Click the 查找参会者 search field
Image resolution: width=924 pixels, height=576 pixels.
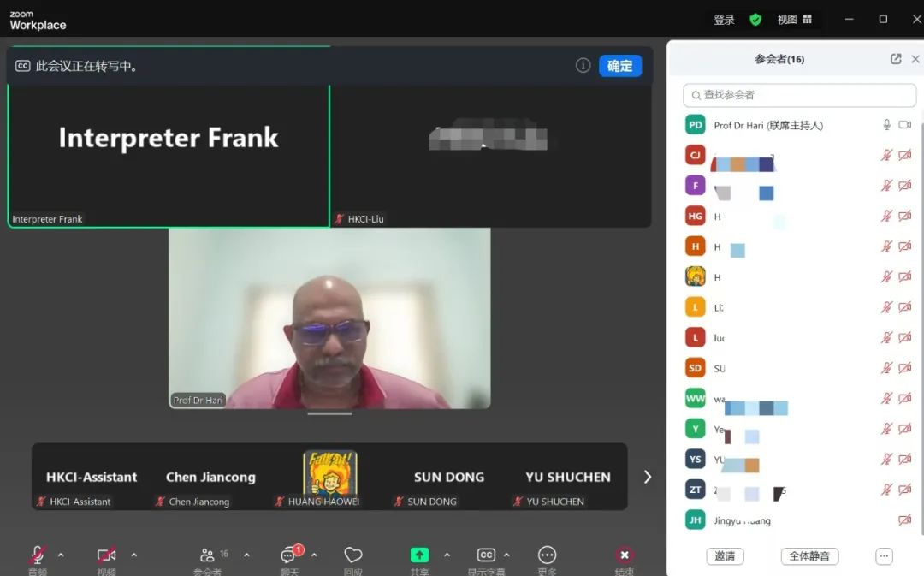pyautogui.click(x=799, y=95)
